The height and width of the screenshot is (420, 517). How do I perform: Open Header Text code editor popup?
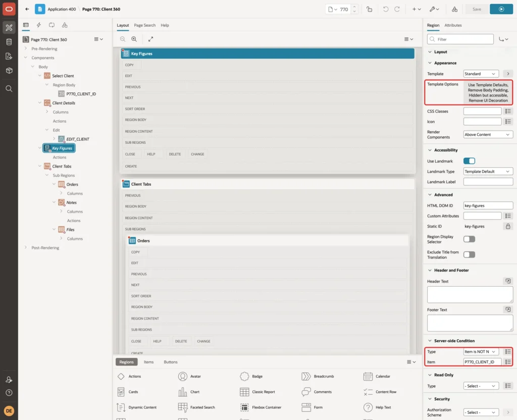[x=508, y=281]
